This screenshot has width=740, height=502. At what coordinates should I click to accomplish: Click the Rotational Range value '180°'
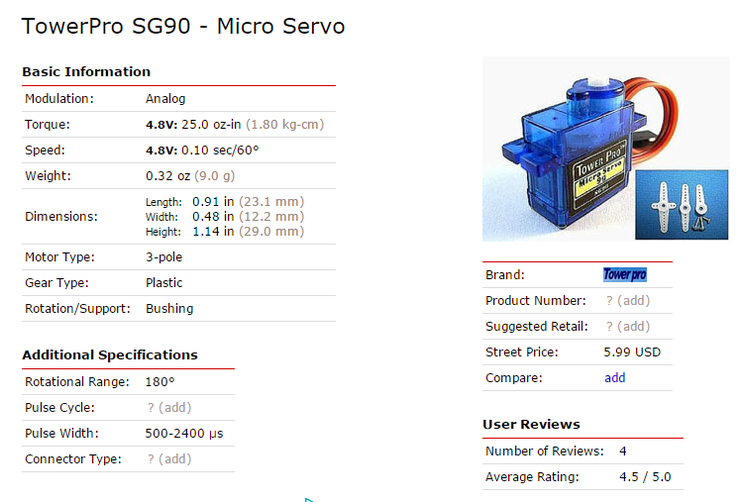click(x=160, y=382)
